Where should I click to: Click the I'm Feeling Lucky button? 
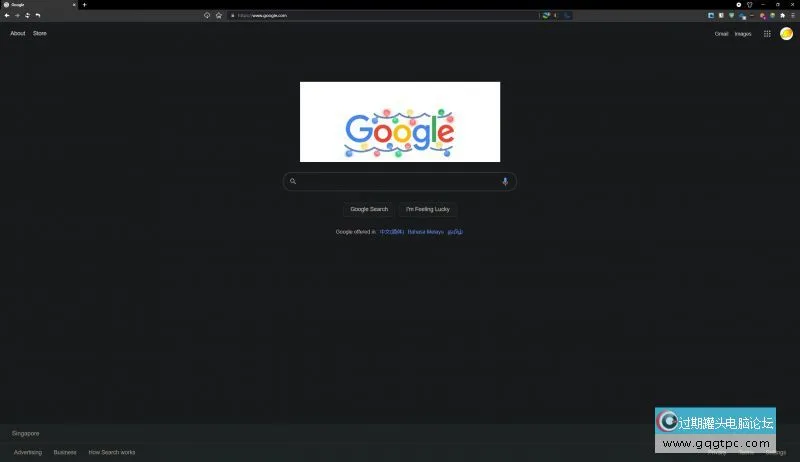[428, 209]
